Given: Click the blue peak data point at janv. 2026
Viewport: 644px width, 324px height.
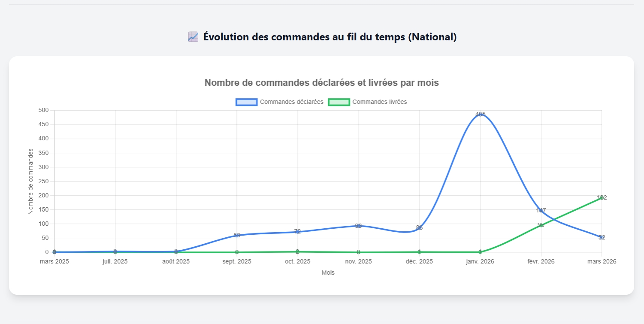Looking at the screenshot, I should coord(480,115).
